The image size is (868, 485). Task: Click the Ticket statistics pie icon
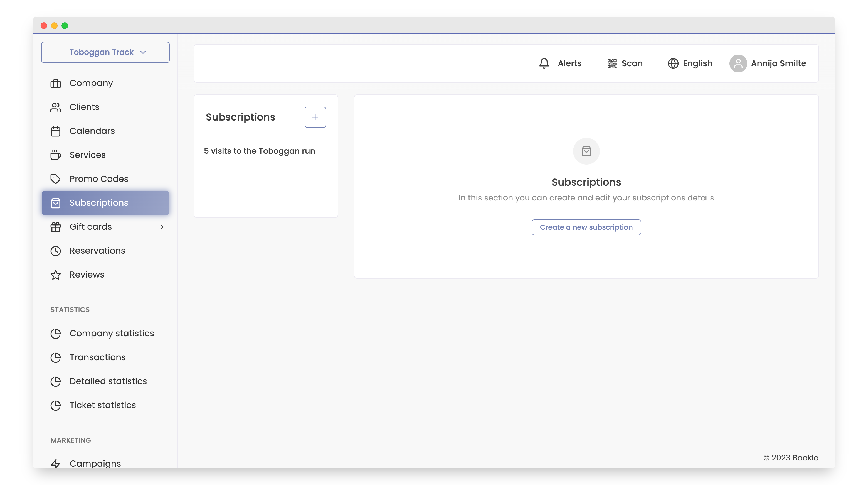(x=56, y=405)
